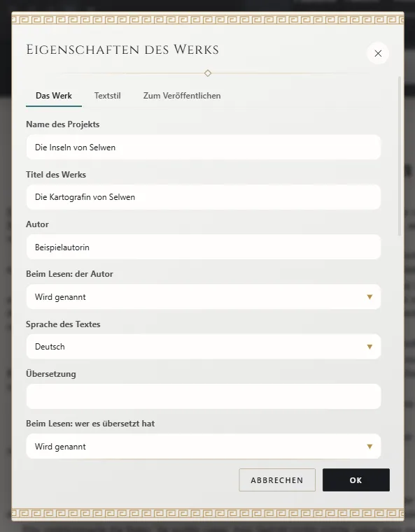The image size is (415, 532).
Task: Click the dialog's vertical scrollbar
Action: point(400,156)
